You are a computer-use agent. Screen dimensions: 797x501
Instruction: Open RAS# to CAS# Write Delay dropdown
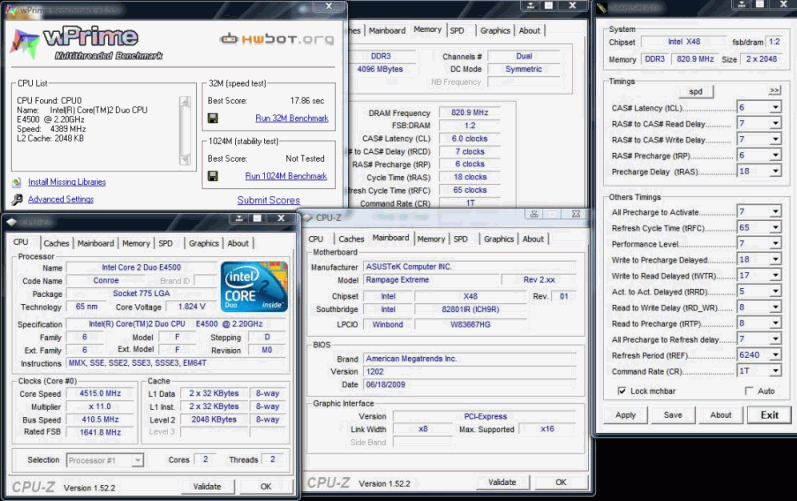(x=775, y=139)
